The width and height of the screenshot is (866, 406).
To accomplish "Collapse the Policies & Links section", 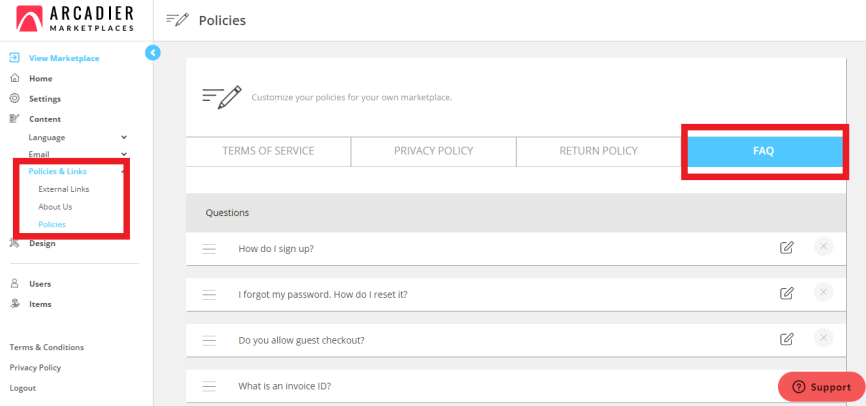I will [x=123, y=171].
